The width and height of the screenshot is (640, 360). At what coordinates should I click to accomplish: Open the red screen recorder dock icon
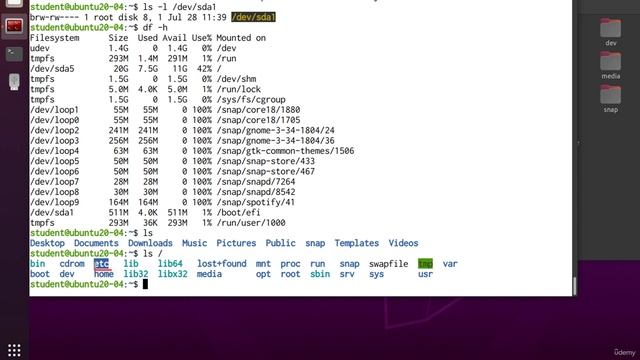[x=14, y=27]
